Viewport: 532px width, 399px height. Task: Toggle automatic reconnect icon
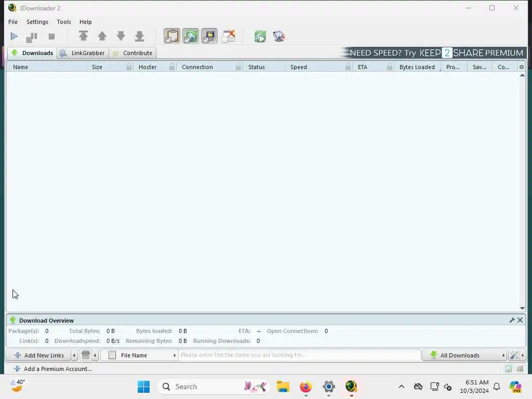191,36
